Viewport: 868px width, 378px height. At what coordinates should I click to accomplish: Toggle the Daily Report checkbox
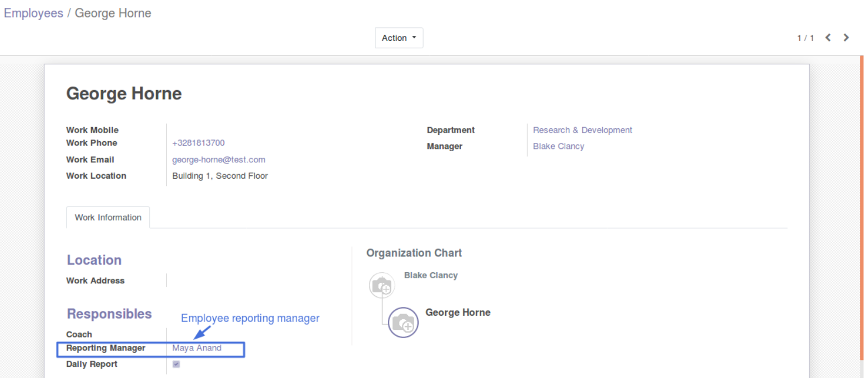tap(176, 364)
